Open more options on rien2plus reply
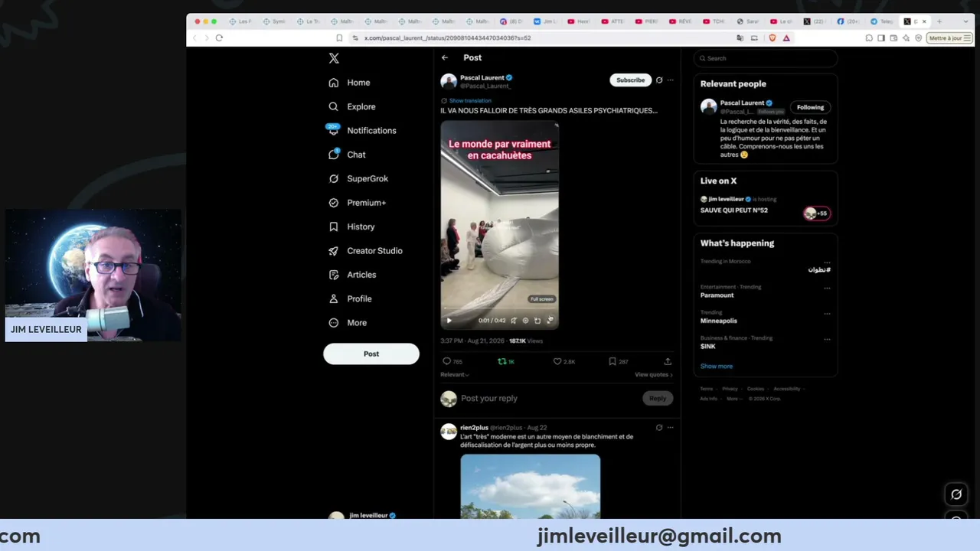The image size is (980, 551). [x=671, y=428]
